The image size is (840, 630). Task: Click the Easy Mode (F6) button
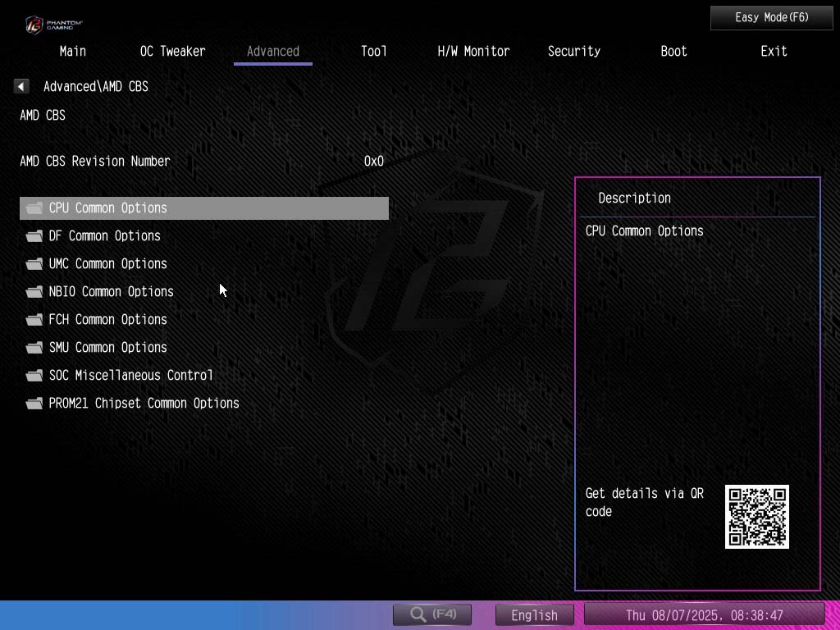coord(771,17)
